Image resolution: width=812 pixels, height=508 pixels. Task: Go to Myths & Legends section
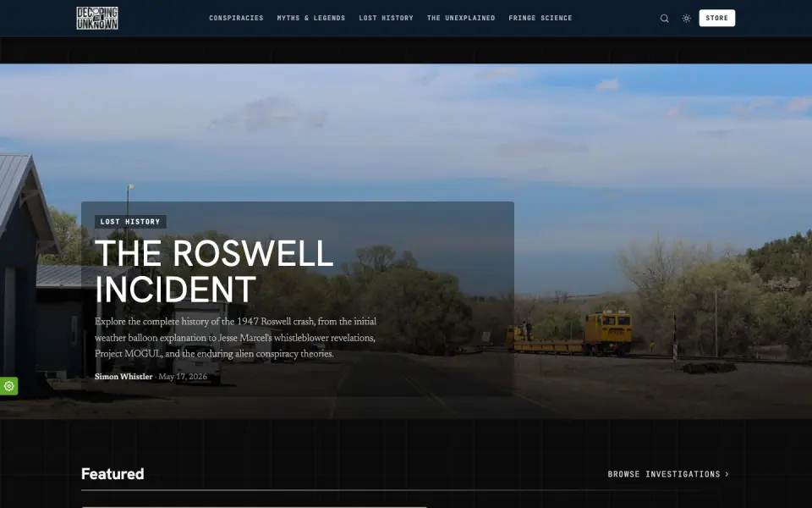[x=311, y=18]
